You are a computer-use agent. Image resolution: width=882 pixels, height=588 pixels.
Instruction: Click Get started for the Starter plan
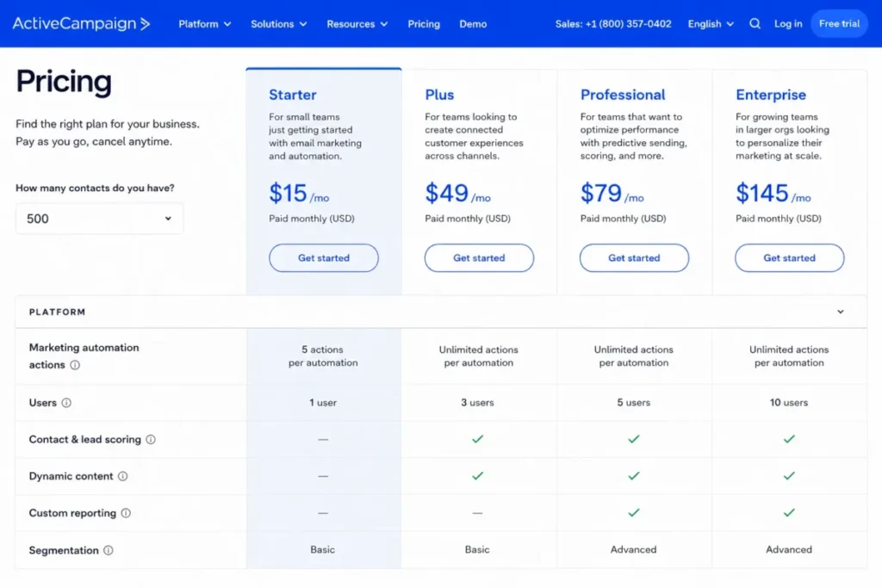324,258
